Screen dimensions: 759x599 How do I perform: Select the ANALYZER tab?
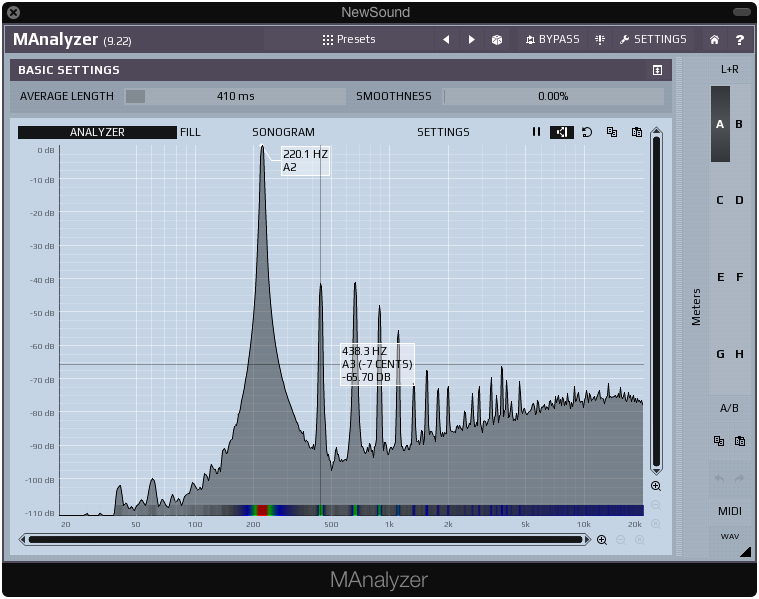97,132
